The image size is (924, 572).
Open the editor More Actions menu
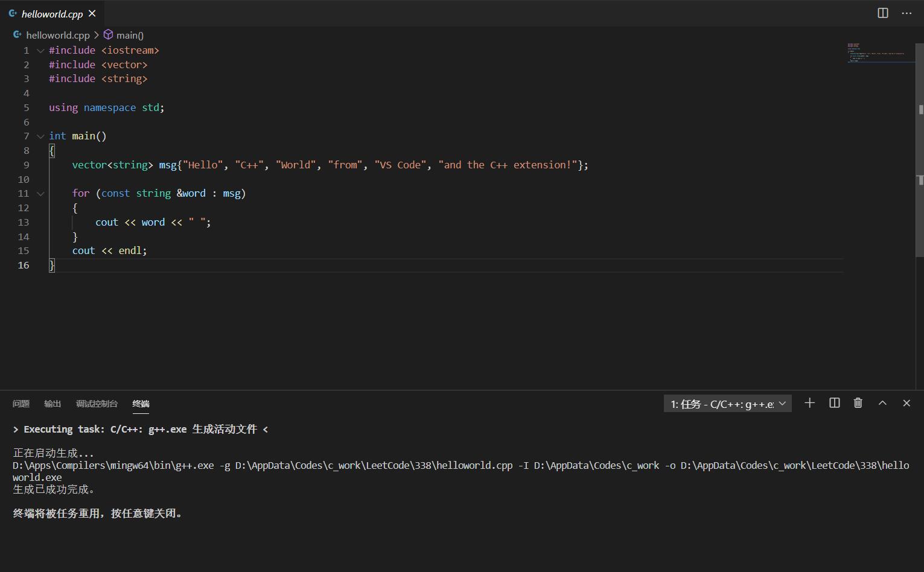pyautogui.click(x=906, y=13)
